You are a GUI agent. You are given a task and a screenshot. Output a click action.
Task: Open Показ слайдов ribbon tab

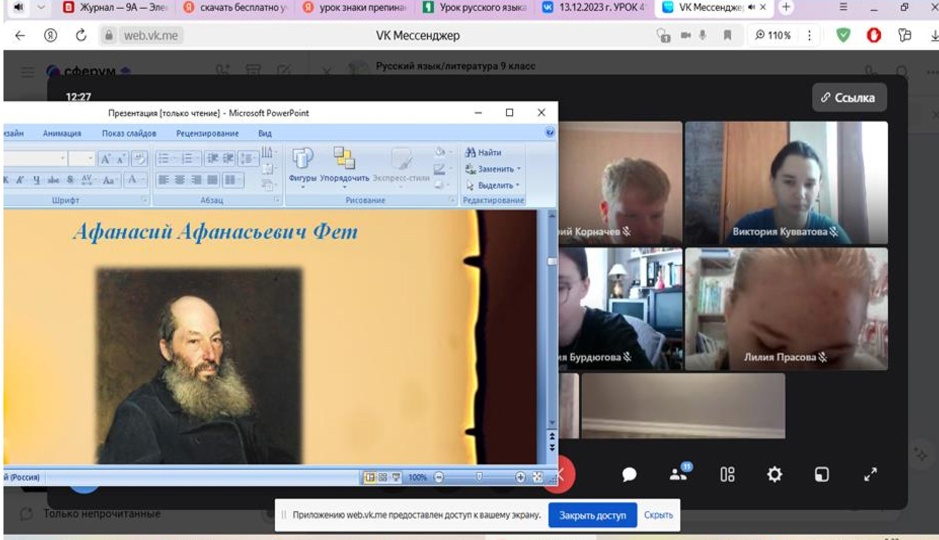[x=129, y=134]
